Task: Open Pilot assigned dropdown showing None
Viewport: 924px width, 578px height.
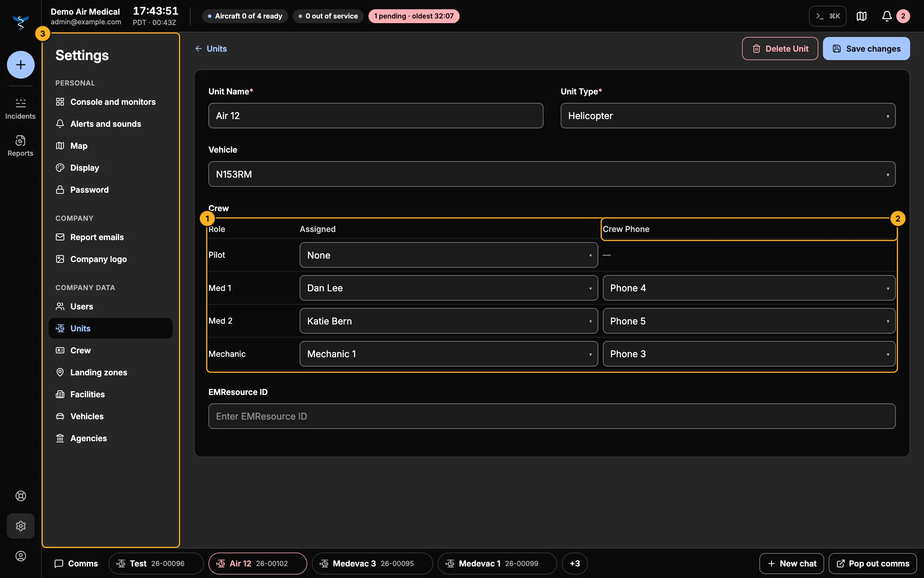Action: (449, 255)
